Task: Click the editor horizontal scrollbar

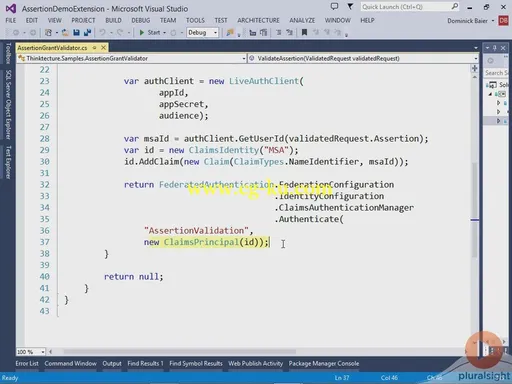Action: point(180,352)
